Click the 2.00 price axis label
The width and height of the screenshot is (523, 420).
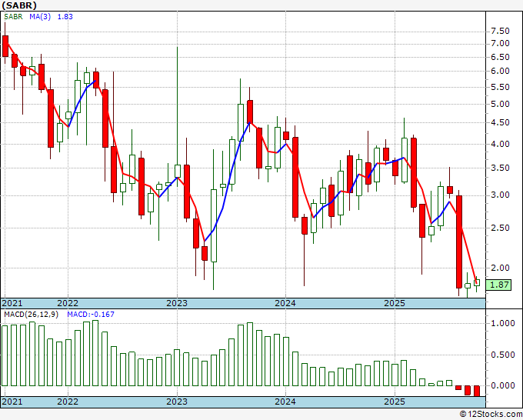tap(500, 268)
